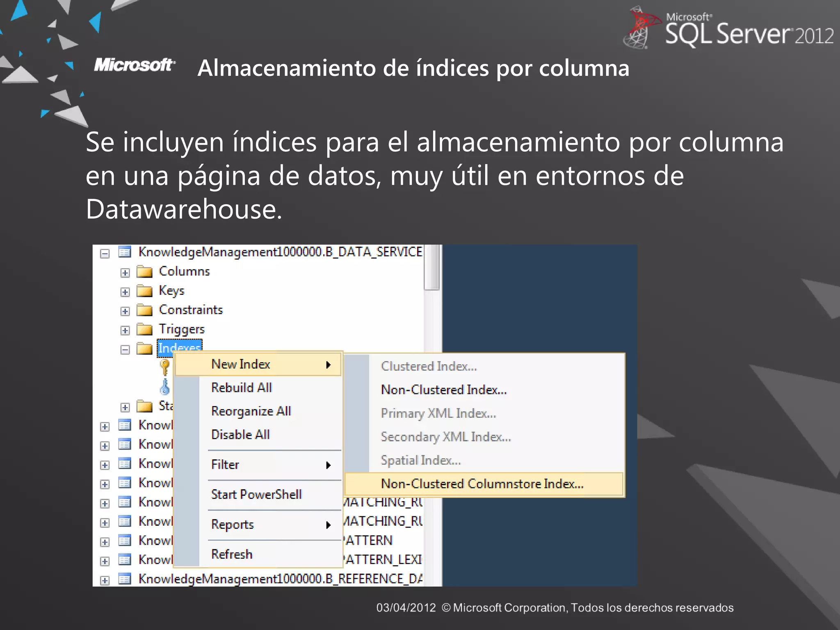The image size is (840, 630).
Task: Expand the folder node starting with Sta
Action: tap(125, 408)
